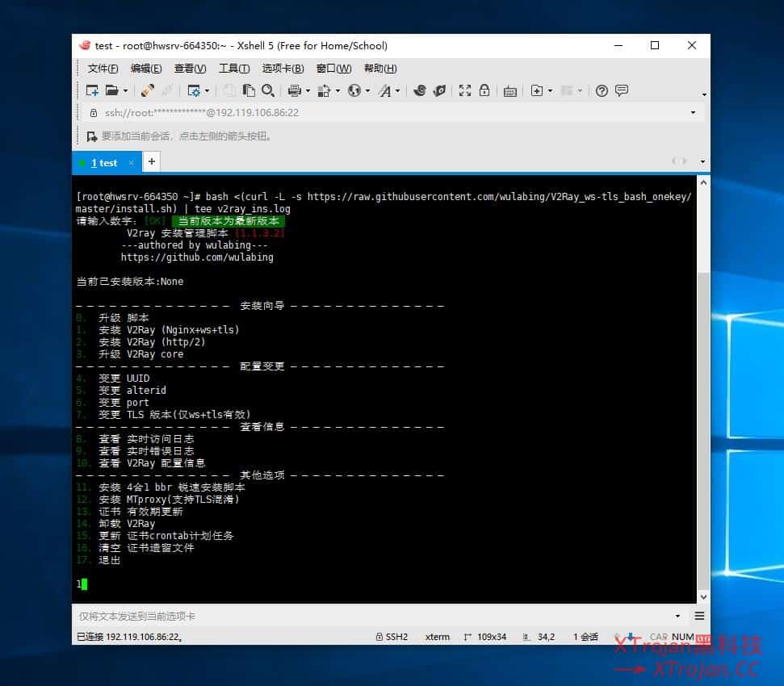Expand the Print dropdown arrow
Screen dimensions: 784x686
click(308, 91)
